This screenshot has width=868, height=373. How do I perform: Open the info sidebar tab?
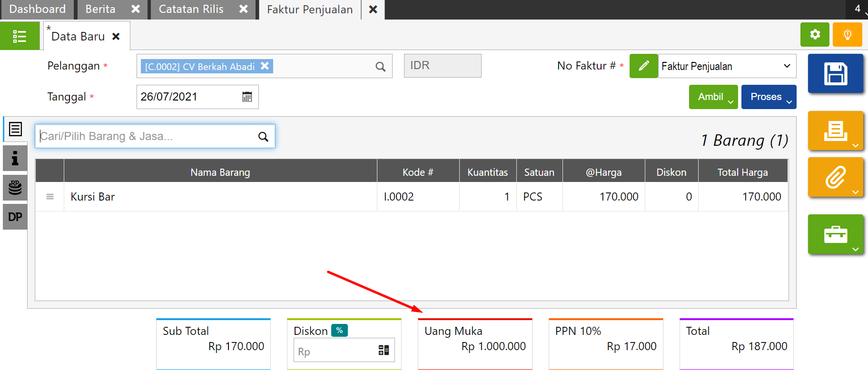pyautogui.click(x=15, y=158)
